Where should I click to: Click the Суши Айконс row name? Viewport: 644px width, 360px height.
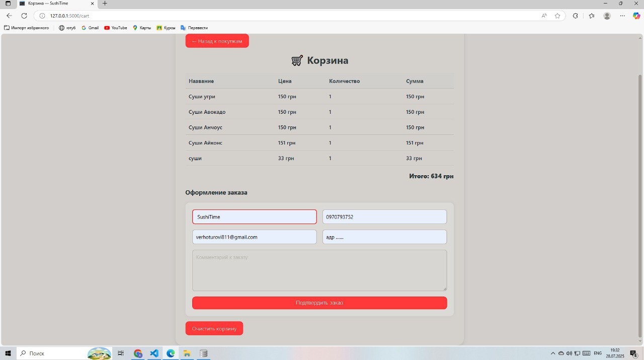click(x=205, y=143)
